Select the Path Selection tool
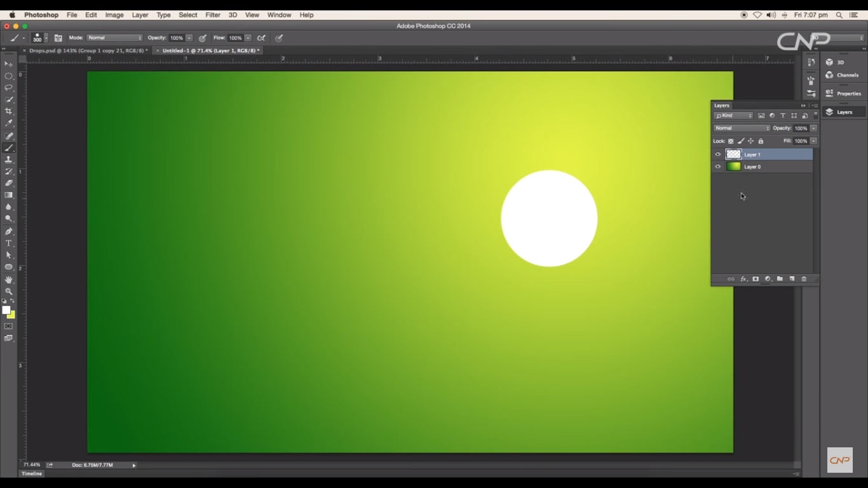 9,255
